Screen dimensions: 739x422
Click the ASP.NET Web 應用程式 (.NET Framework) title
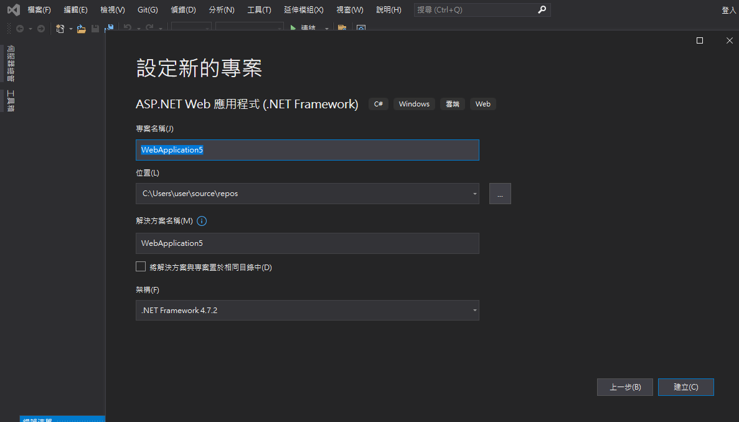(x=247, y=104)
